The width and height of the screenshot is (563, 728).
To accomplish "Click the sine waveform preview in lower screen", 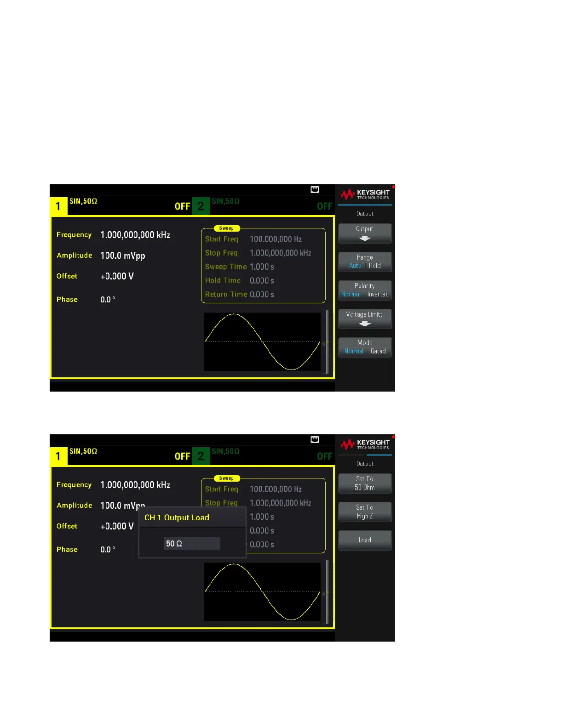I will (x=262, y=592).
